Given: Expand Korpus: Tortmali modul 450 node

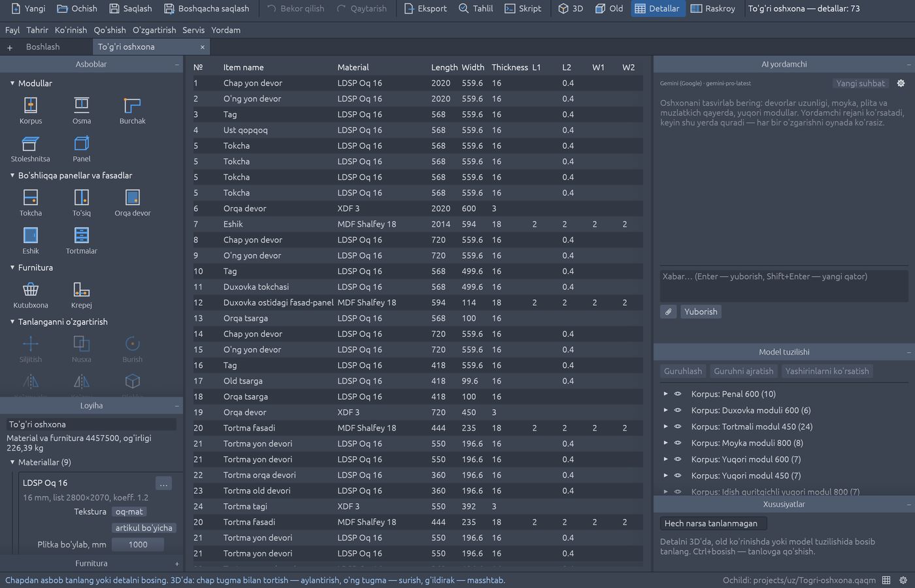Looking at the screenshot, I should tap(665, 427).
